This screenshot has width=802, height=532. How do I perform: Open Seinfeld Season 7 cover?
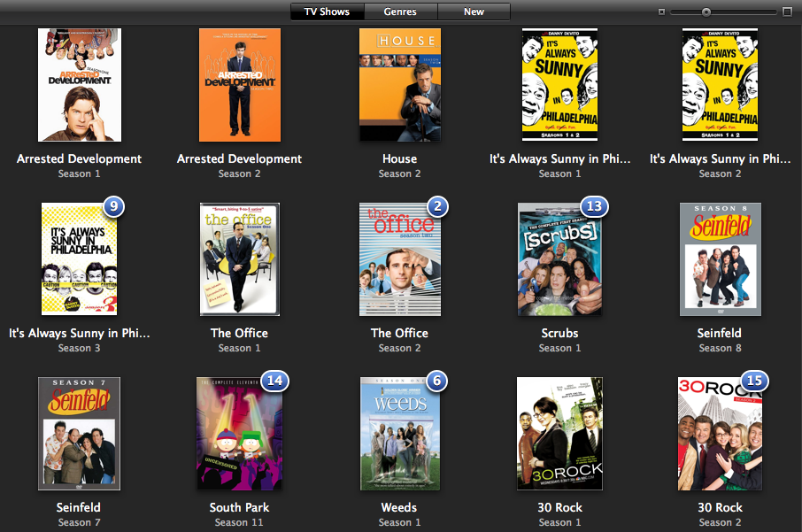(80, 434)
